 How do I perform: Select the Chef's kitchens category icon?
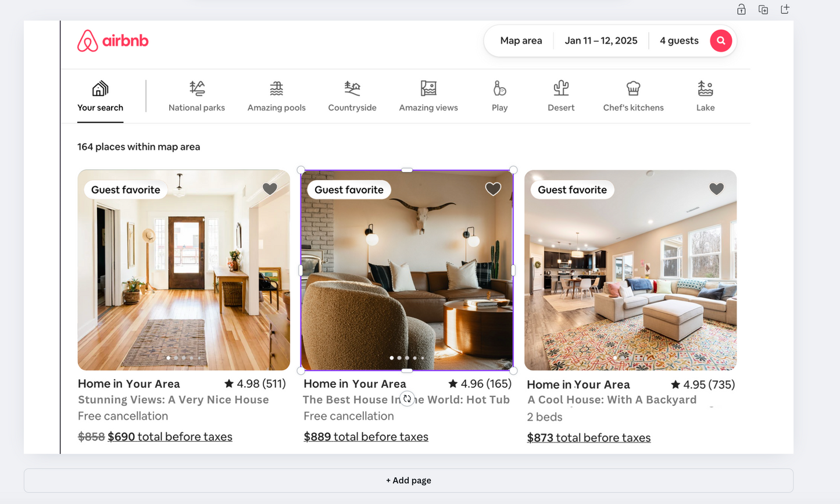pyautogui.click(x=633, y=88)
